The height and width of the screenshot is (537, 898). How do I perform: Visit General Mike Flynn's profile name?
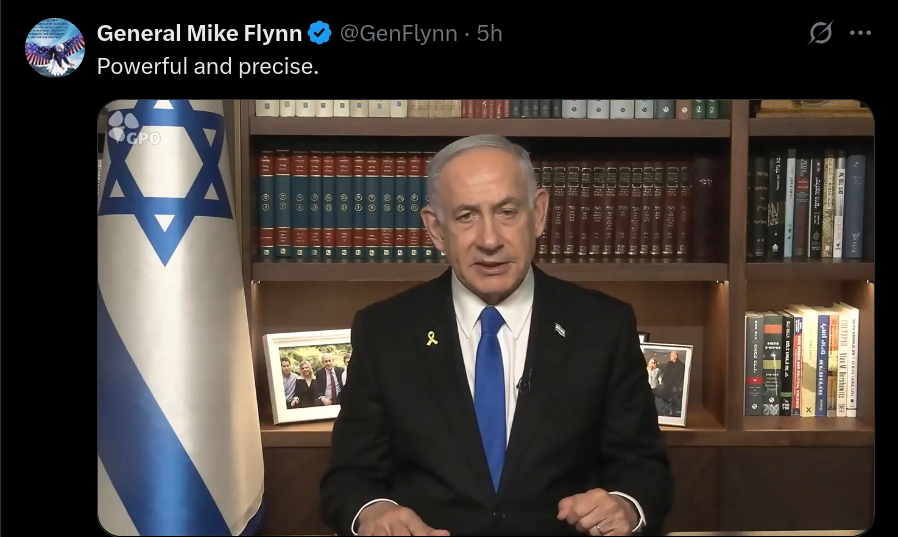click(199, 33)
